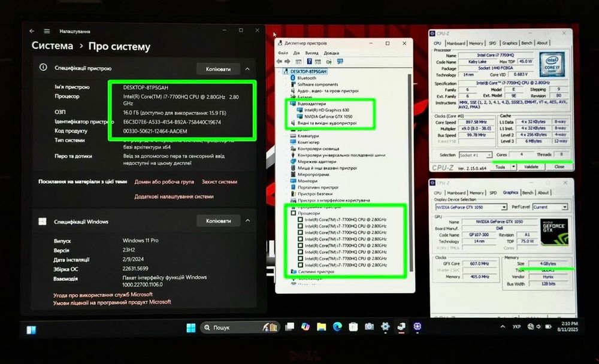Click the update driver icon with green arrow

point(328,61)
